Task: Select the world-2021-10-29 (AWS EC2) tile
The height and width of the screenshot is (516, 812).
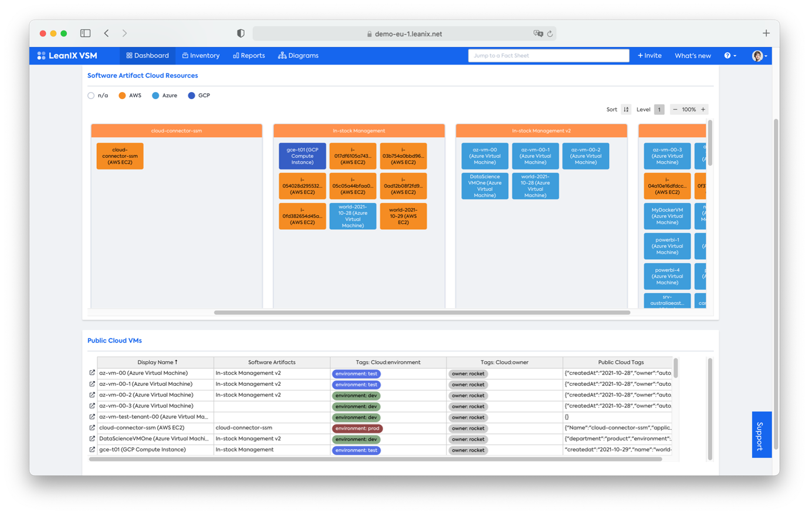Action: tap(403, 216)
